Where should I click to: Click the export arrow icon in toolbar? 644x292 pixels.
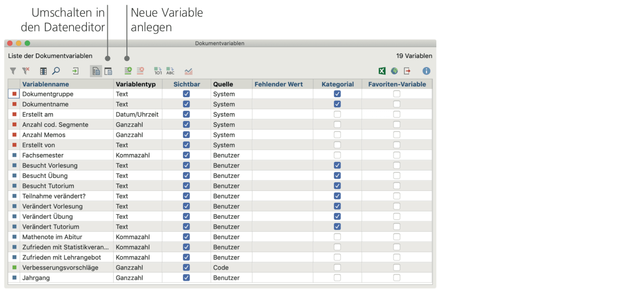407,71
